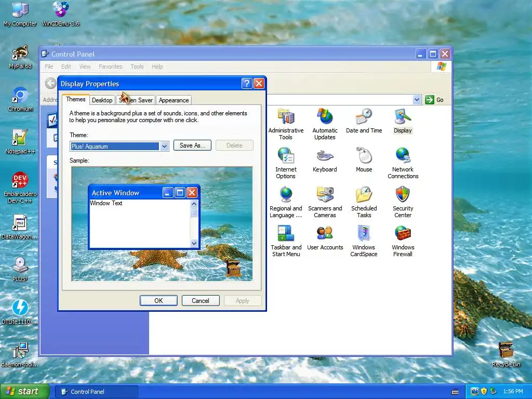
Task: Click the theme sample preview image
Action: tap(162, 224)
